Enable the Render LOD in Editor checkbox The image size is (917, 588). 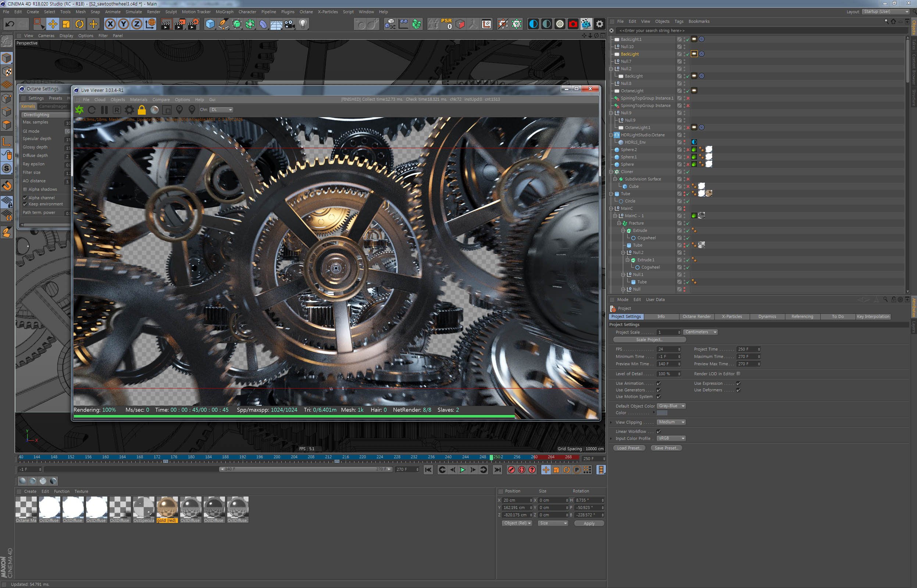tap(738, 374)
